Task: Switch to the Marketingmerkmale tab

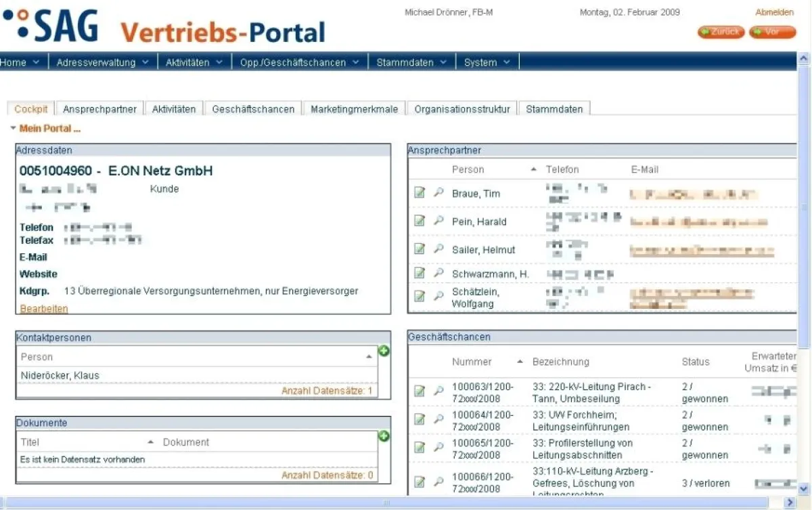Action: [x=354, y=108]
